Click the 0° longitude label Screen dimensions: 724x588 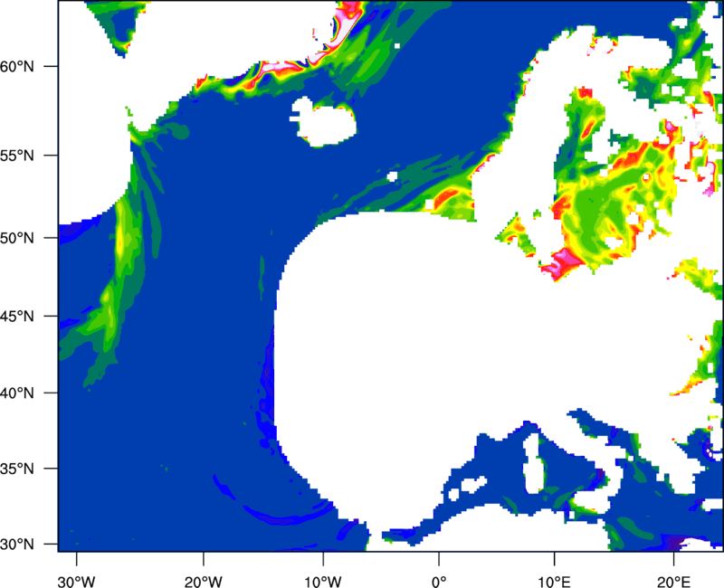439,582
